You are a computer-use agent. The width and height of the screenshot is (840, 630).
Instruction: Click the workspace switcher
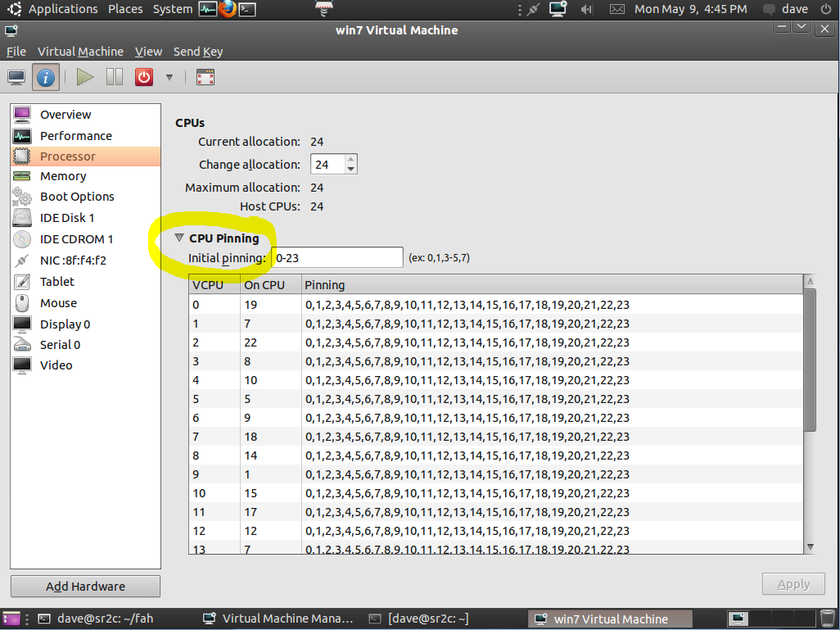[771, 619]
